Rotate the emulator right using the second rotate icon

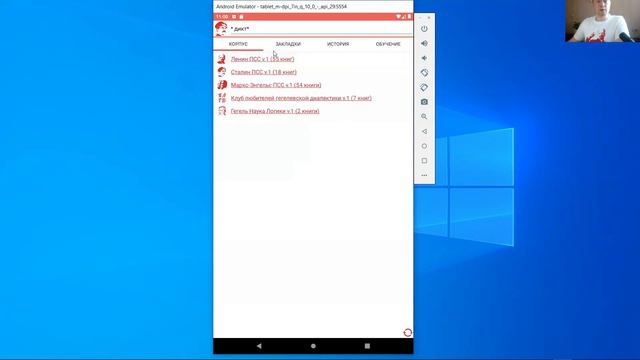pos(424,87)
